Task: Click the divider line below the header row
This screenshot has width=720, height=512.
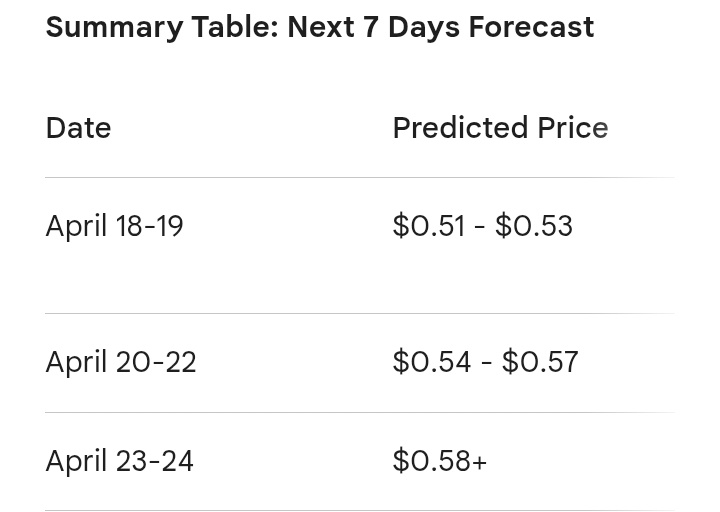Action: tap(360, 177)
